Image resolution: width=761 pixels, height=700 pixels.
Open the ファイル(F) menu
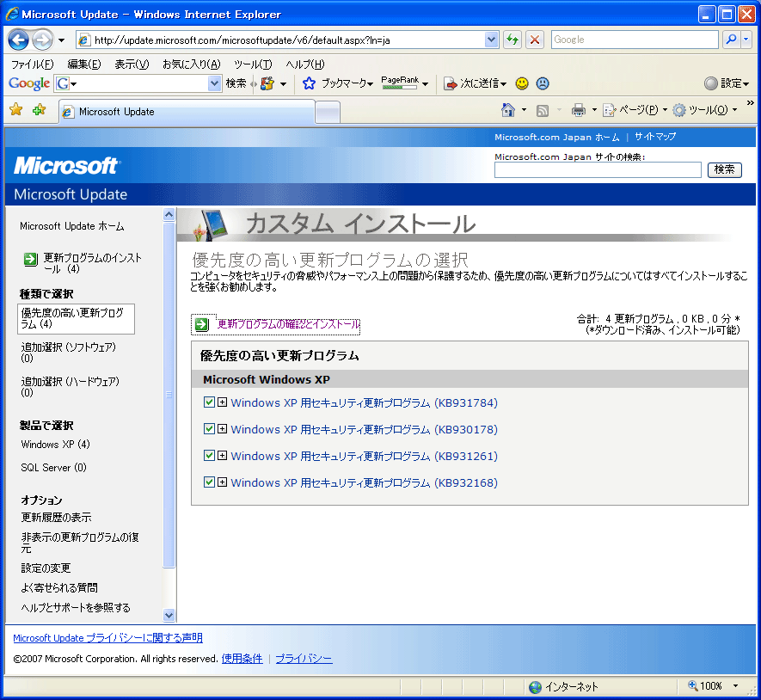(32, 64)
